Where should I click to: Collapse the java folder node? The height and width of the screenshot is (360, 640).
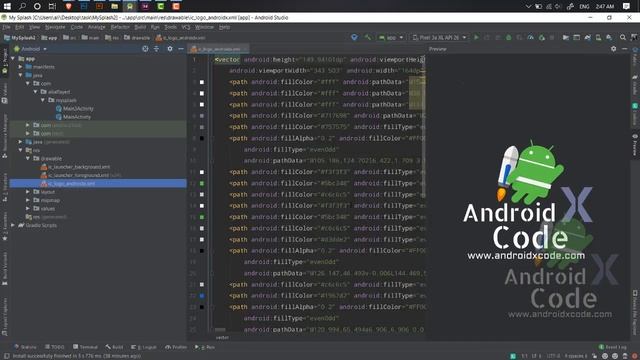pyautogui.click(x=20, y=76)
